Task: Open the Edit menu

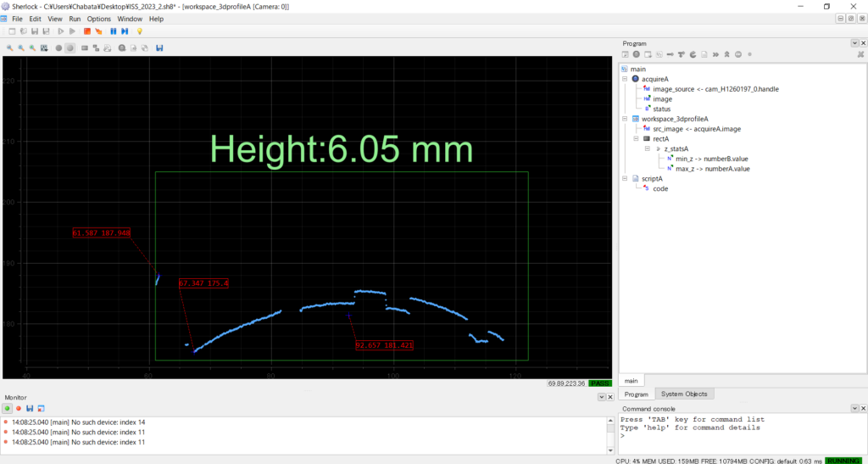Action: tap(36, 19)
